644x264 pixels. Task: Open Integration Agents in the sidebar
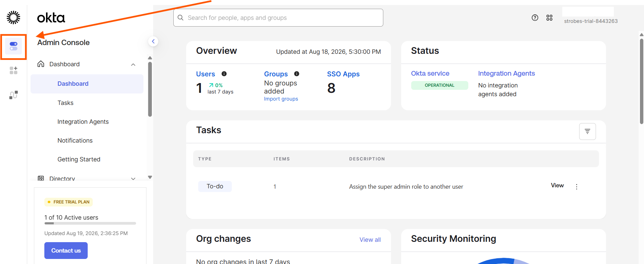[83, 122]
